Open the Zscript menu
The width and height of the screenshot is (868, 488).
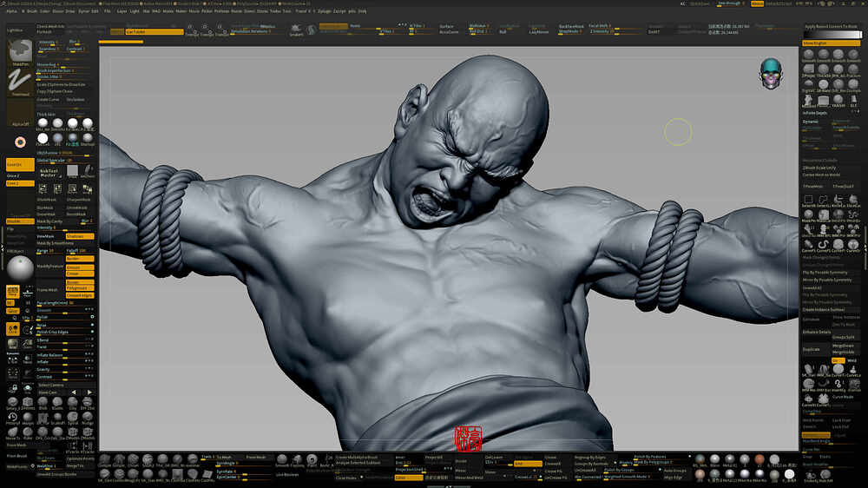click(x=339, y=11)
